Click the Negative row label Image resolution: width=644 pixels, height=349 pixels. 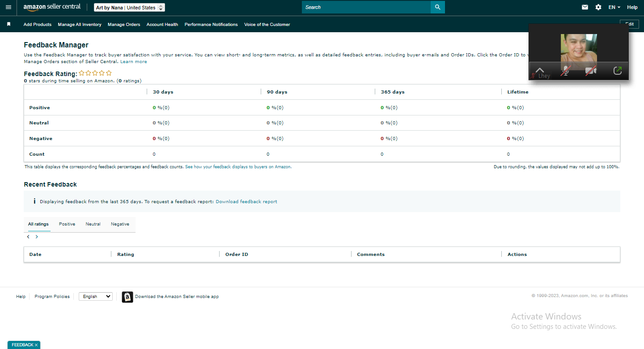tap(41, 138)
